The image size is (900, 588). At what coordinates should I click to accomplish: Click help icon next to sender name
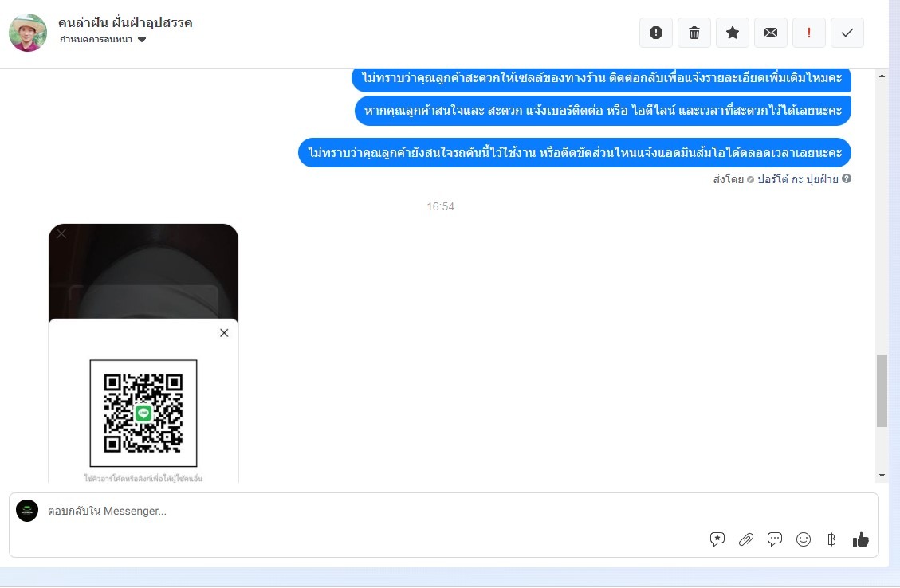tap(847, 179)
